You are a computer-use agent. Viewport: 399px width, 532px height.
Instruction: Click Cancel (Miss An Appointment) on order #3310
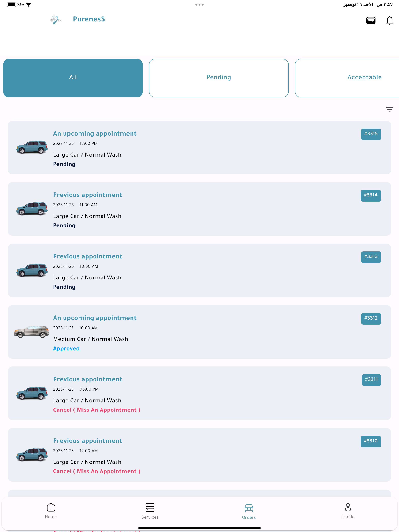97,471
